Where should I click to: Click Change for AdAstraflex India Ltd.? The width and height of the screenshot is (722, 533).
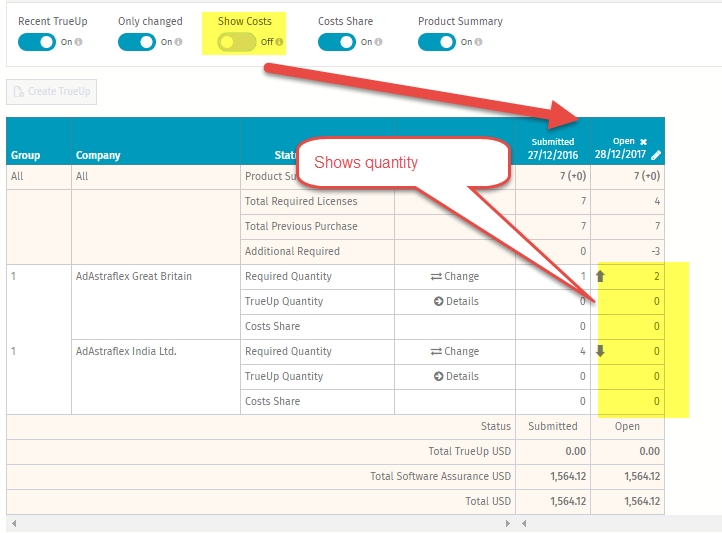click(455, 351)
